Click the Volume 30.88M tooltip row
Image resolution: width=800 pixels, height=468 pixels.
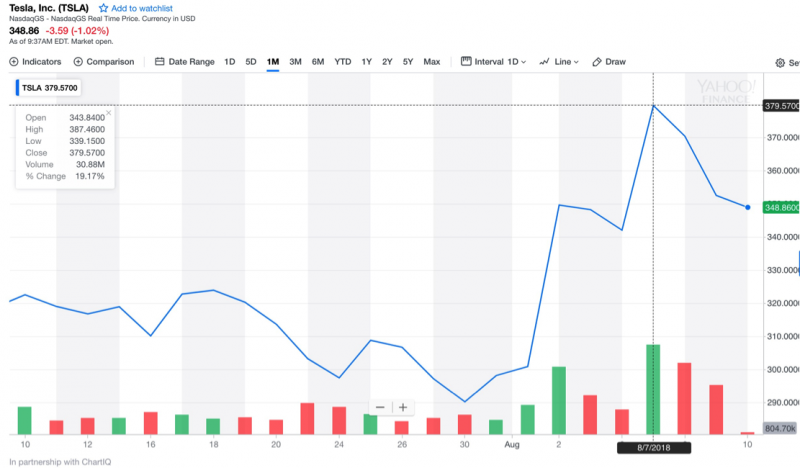pyautogui.click(x=65, y=164)
